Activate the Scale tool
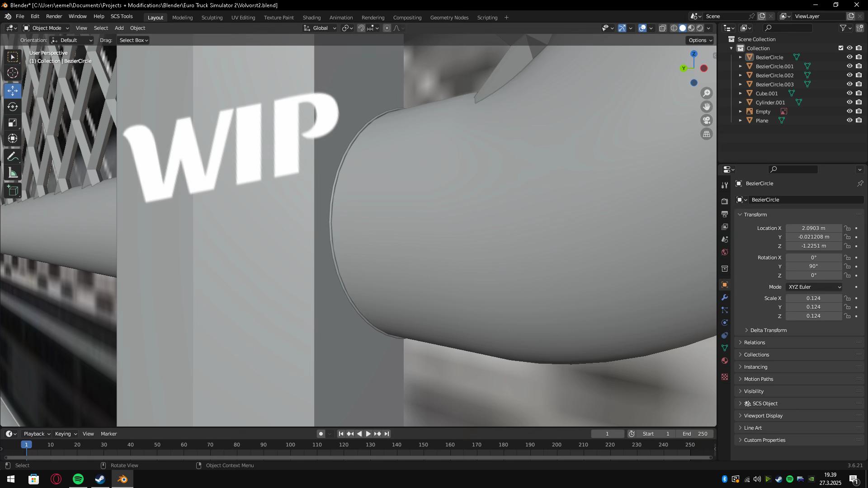 click(13, 122)
